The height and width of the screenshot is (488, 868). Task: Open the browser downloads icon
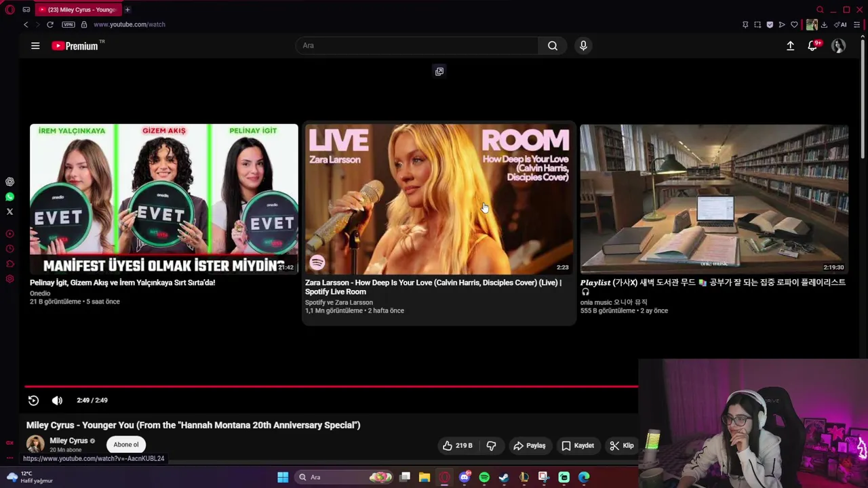coord(824,24)
